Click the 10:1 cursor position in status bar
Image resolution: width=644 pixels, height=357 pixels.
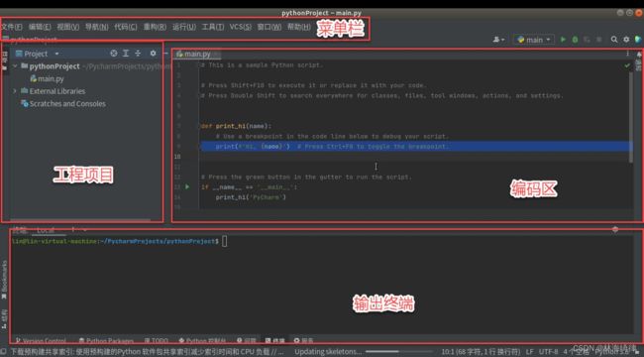coord(481,352)
